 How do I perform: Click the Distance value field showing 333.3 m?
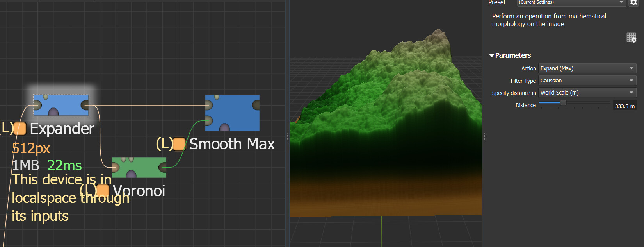tap(624, 106)
